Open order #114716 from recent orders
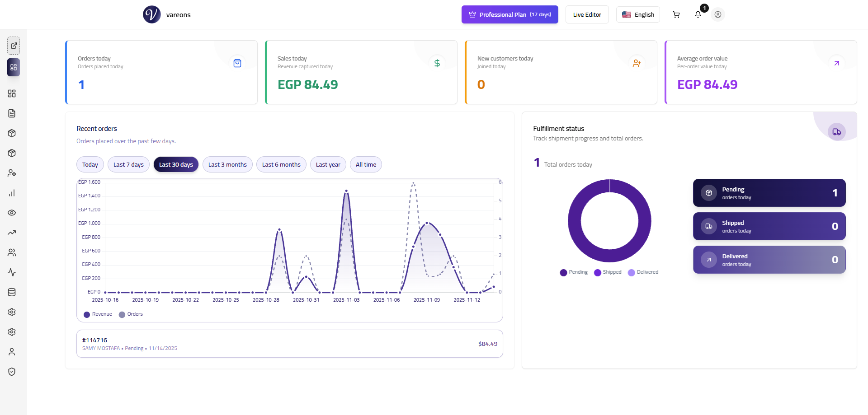868x415 pixels. coord(289,343)
